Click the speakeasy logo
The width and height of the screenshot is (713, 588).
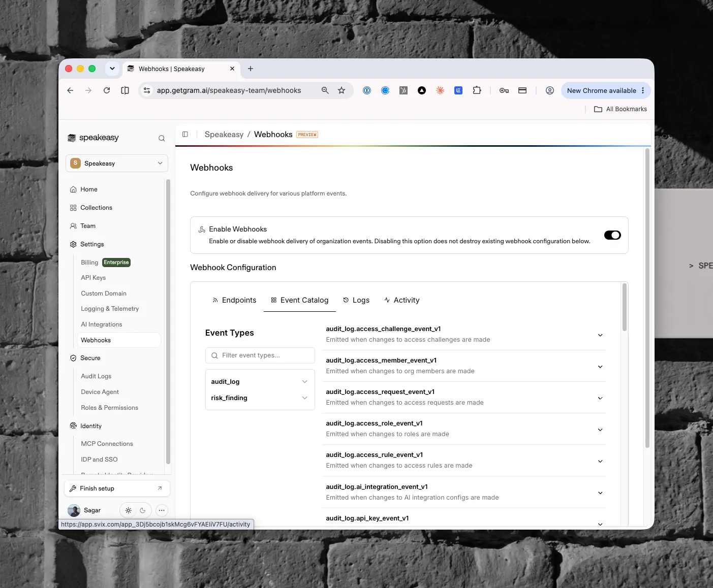coord(94,138)
